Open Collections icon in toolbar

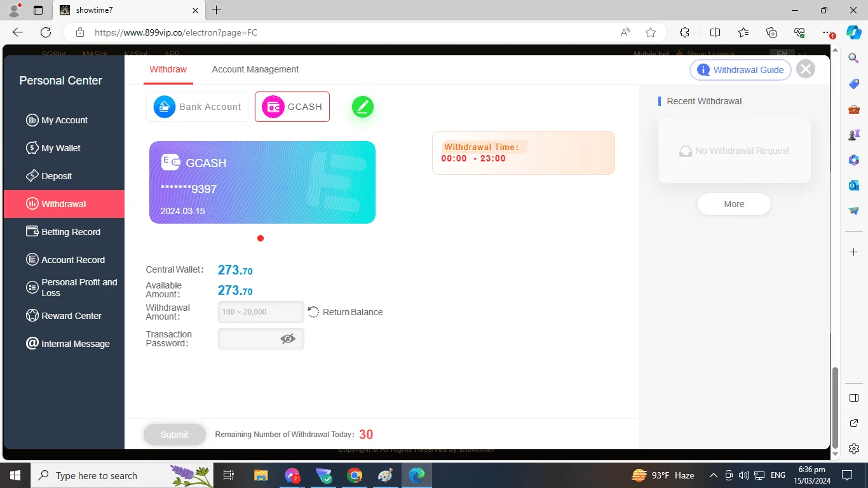click(771, 32)
